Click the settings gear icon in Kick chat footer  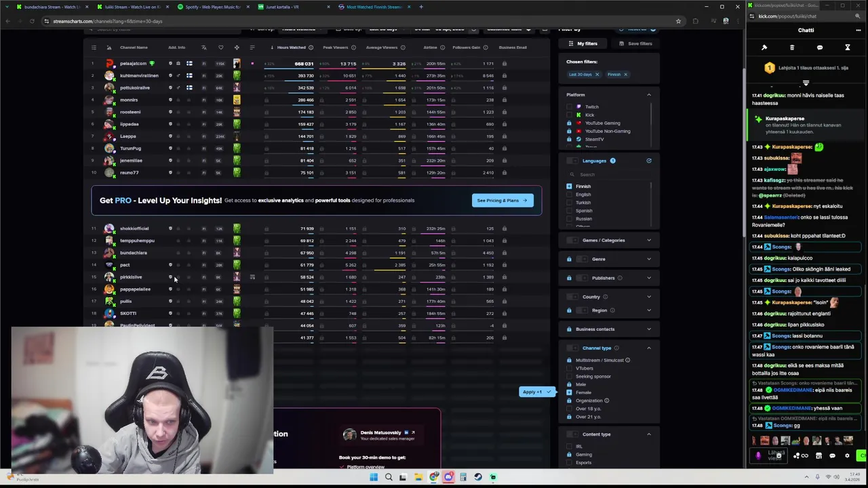pos(847,456)
